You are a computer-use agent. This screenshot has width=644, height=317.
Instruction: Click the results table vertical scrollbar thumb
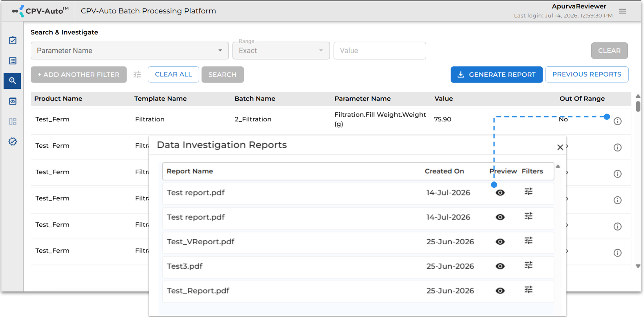tap(638, 106)
